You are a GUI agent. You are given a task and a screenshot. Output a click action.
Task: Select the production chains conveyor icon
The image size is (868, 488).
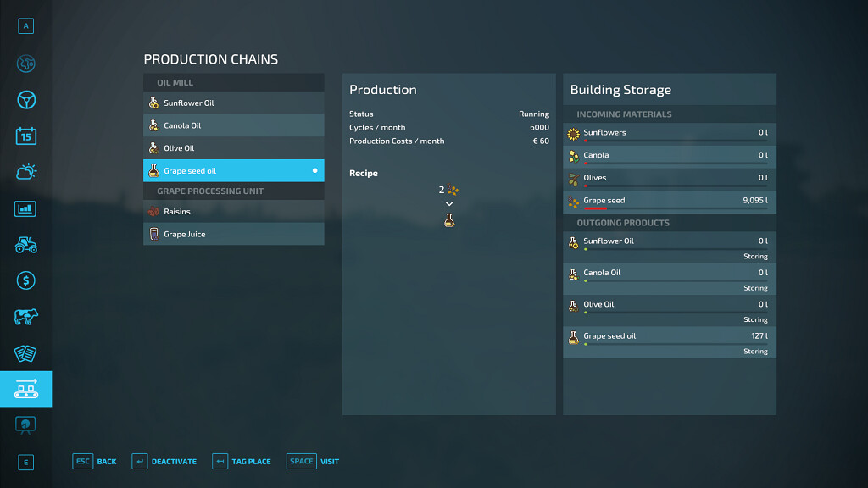tap(25, 389)
